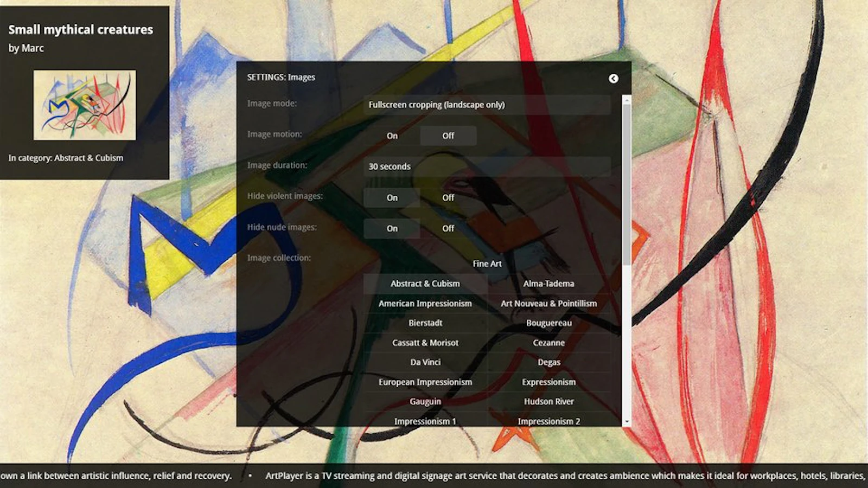Click 'In category: Abstract & Cubism' text
This screenshot has width=868, height=488.
click(x=66, y=158)
